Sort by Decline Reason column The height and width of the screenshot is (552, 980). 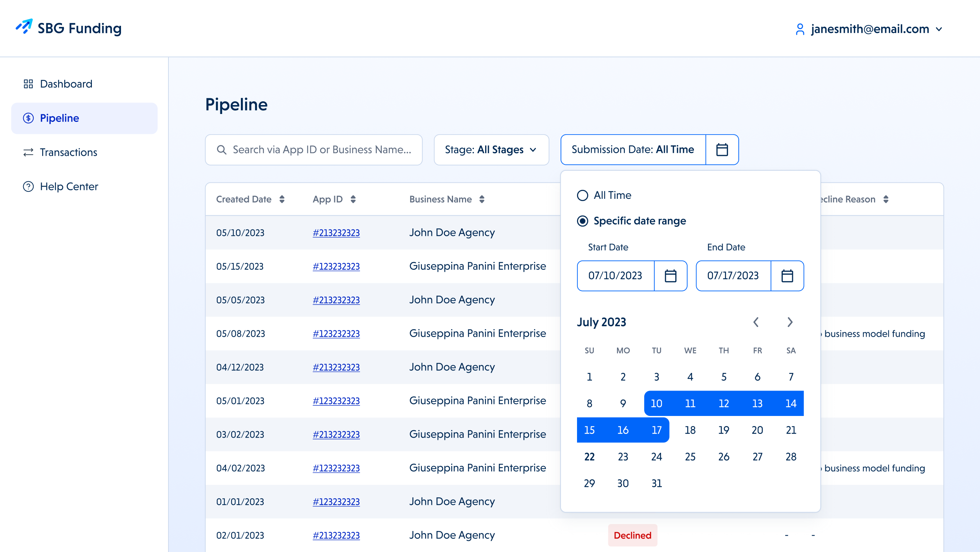click(x=886, y=199)
